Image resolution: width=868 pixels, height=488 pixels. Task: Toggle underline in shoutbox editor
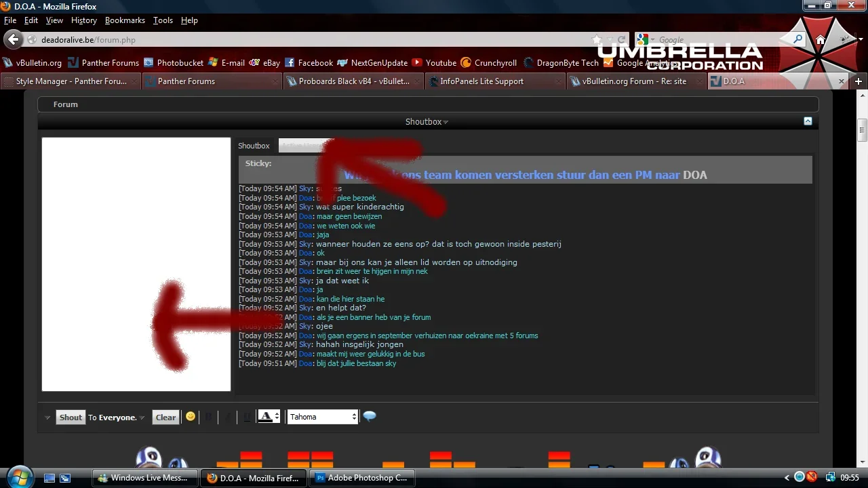click(247, 417)
